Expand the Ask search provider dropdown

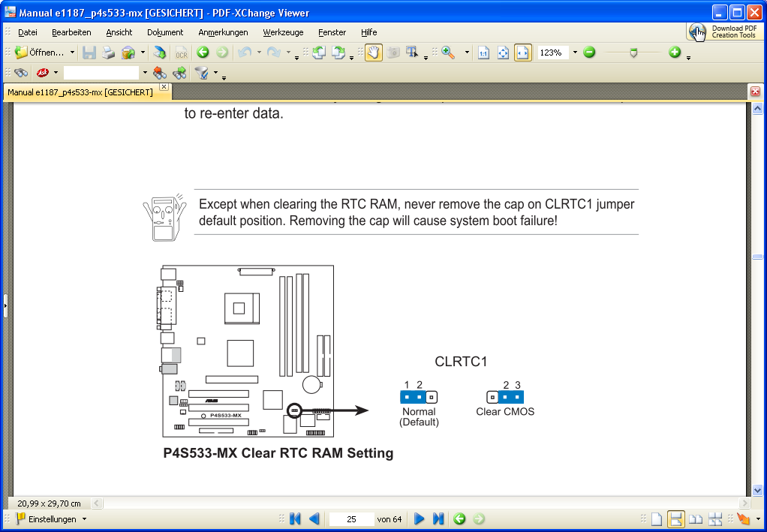point(56,74)
